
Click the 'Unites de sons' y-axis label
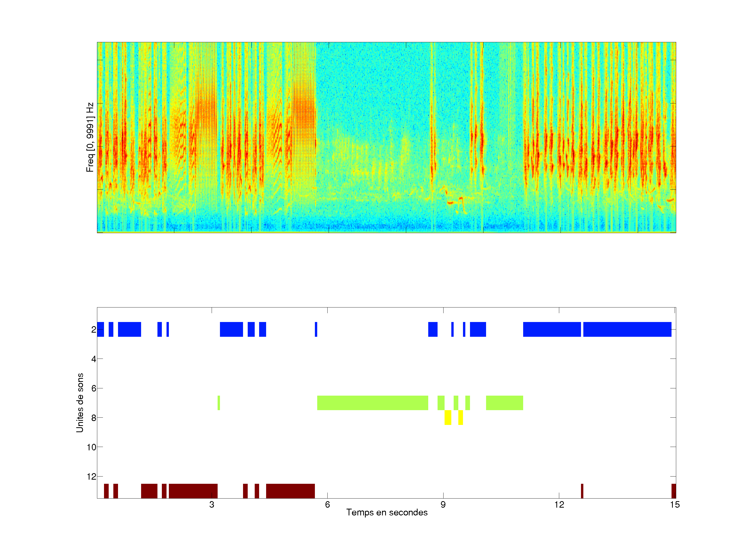[x=80, y=403]
